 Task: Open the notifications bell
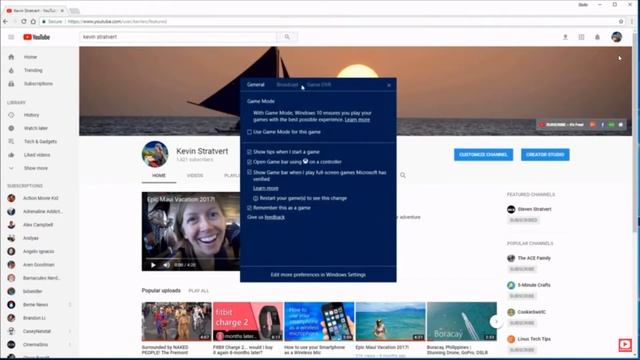click(x=597, y=37)
